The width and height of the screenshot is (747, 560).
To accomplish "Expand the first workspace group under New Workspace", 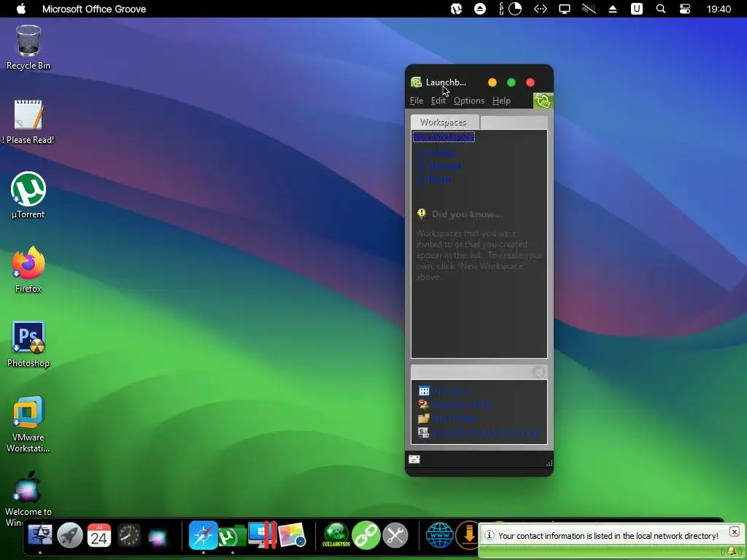I will pyautogui.click(x=421, y=154).
